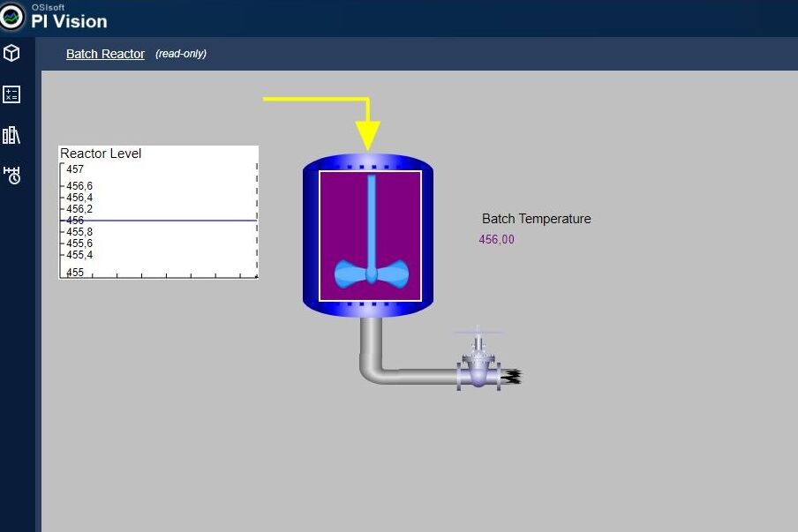Select the blue reactor vessel symbol
This screenshot has width=798, height=532.
368,234
